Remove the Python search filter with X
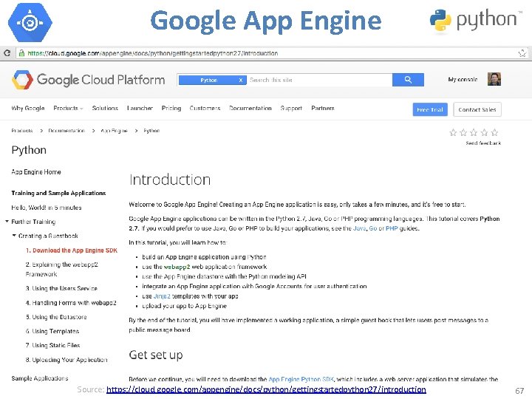 point(241,80)
